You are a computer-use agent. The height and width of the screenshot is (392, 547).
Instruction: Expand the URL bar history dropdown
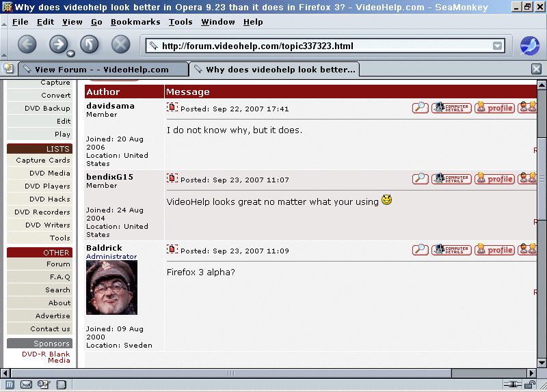click(x=498, y=46)
